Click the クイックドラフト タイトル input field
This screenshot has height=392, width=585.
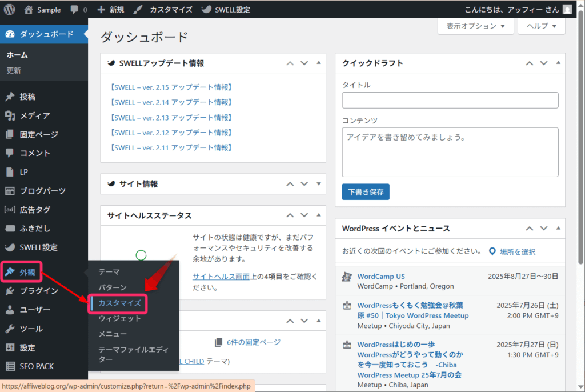click(x=450, y=101)
